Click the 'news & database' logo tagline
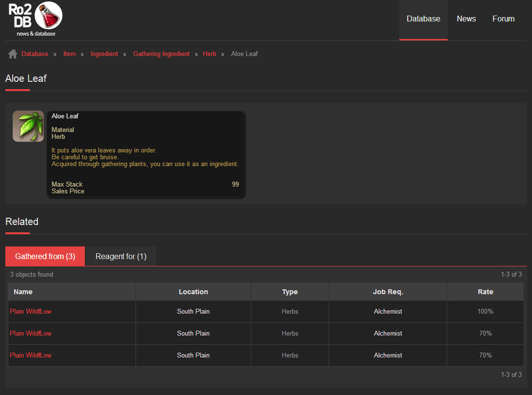 click(x=36, y=34)
